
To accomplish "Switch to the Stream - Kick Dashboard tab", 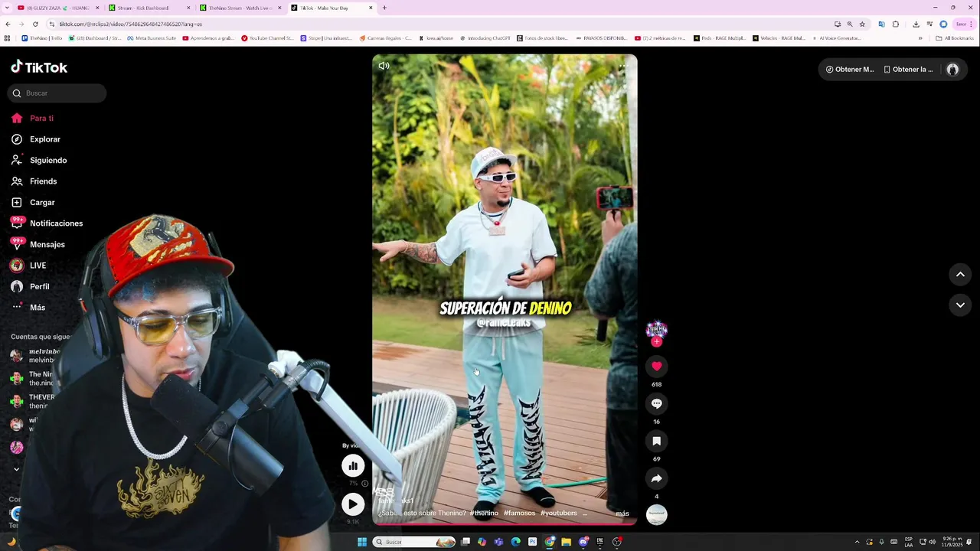I will click(x=149, y=8).
